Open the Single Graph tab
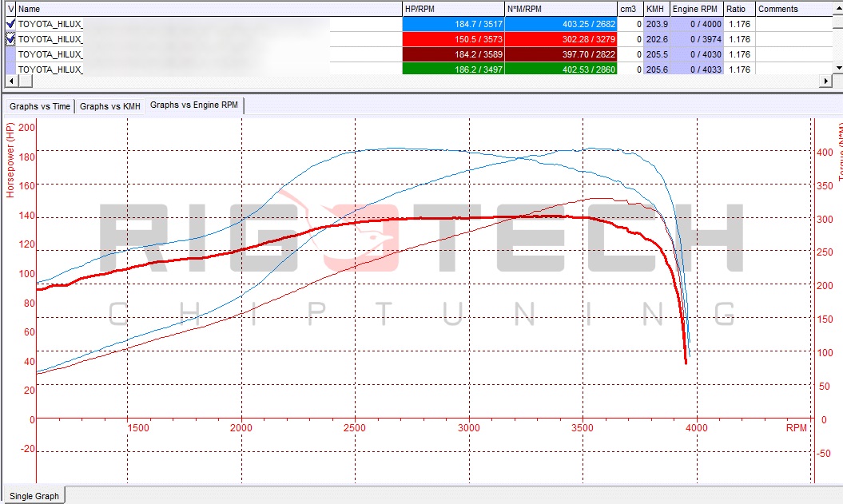 pyautogui.click(x=34, y=495)
